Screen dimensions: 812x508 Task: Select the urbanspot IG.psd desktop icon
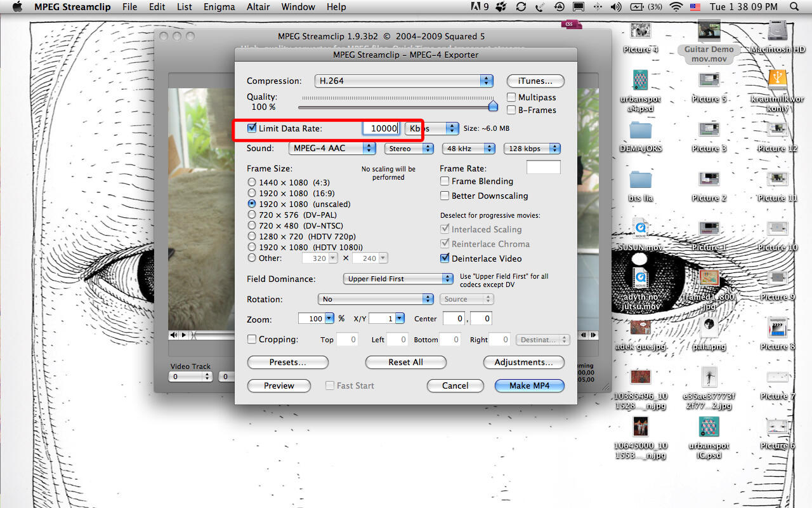point(709,426)
